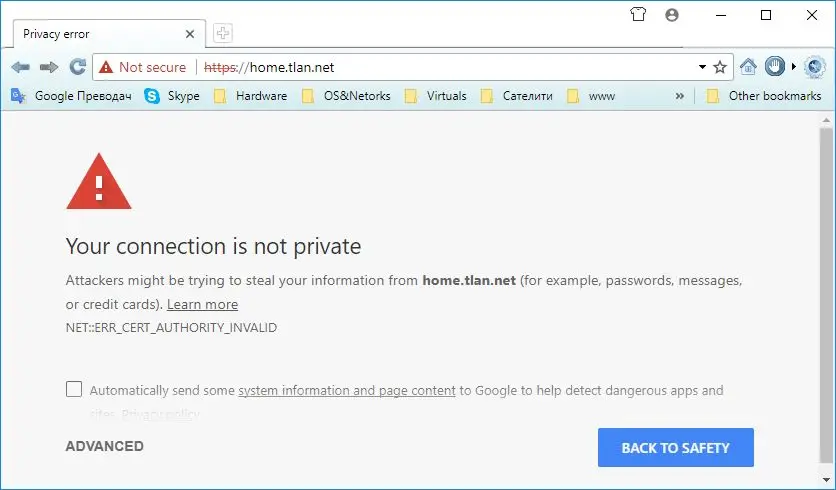Image resolution: width=836 pixels, height=490 pixels.
Task: Go to the home page icon
Action: (x=748, y=68)
